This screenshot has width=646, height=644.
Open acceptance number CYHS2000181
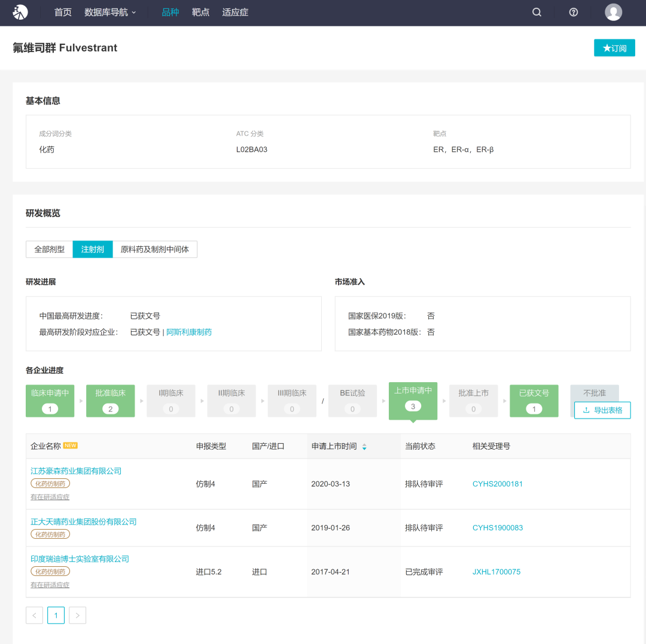click(x=497, y=484)
